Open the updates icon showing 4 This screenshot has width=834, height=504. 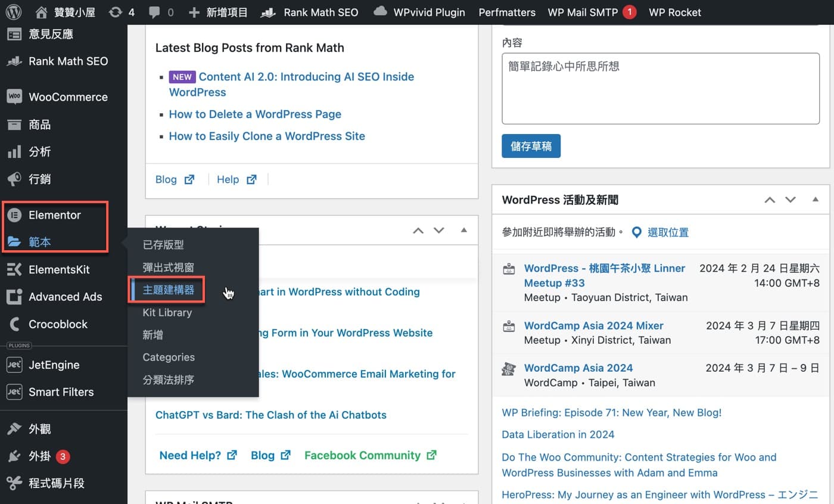tap(116, 12)
